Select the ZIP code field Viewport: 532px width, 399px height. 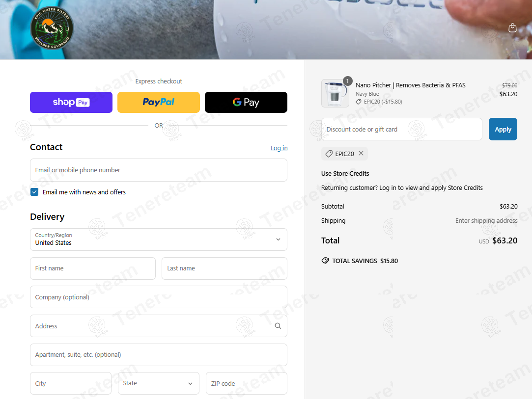pyautogui.click(x=246, y=383)
